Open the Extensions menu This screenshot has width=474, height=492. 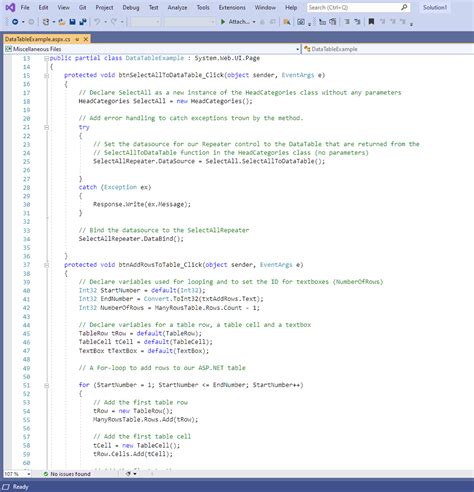pyautogui.click(x=232, y=7)
